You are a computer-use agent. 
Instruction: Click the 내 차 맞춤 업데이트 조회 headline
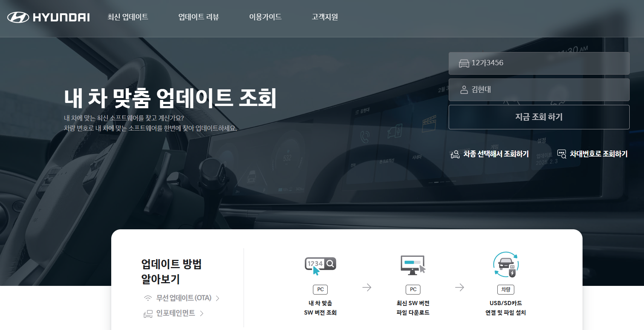tap(170, 98)
